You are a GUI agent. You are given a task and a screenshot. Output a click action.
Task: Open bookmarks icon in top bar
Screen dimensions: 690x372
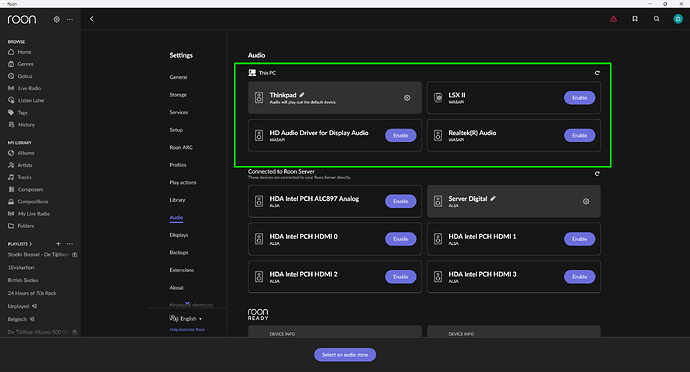pos(635,19)
